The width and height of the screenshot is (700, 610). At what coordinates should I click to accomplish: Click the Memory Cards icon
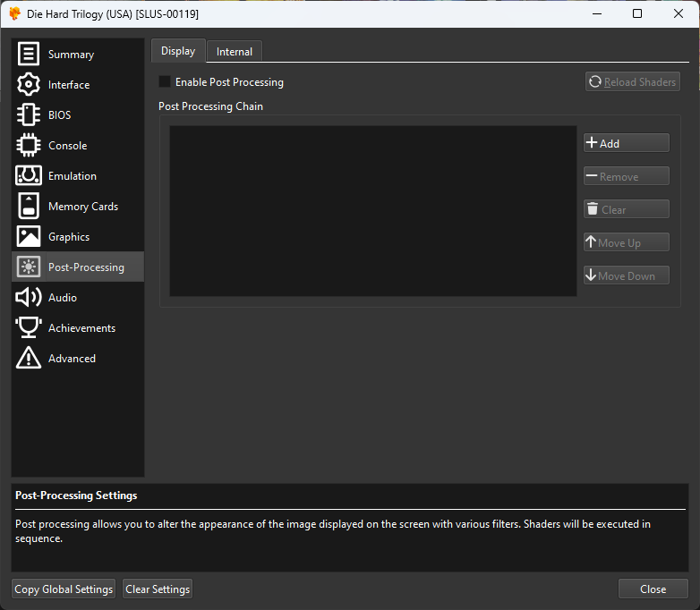(x=29, y=206)
